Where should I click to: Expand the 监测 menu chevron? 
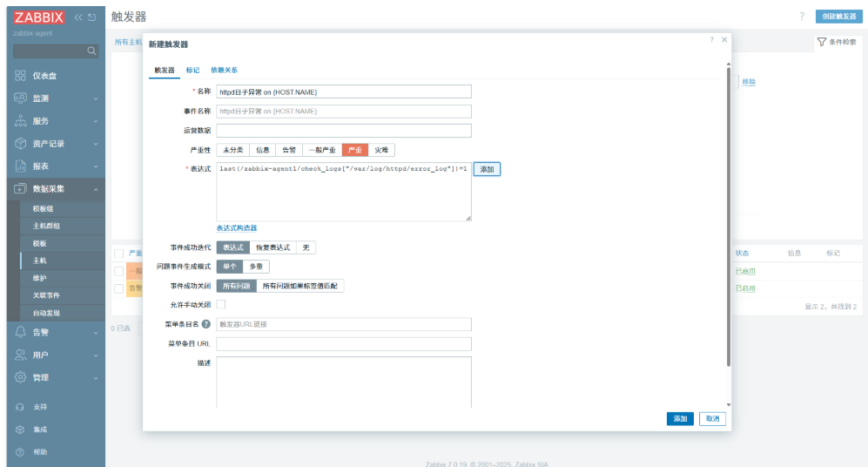click(x=96, y=98)
